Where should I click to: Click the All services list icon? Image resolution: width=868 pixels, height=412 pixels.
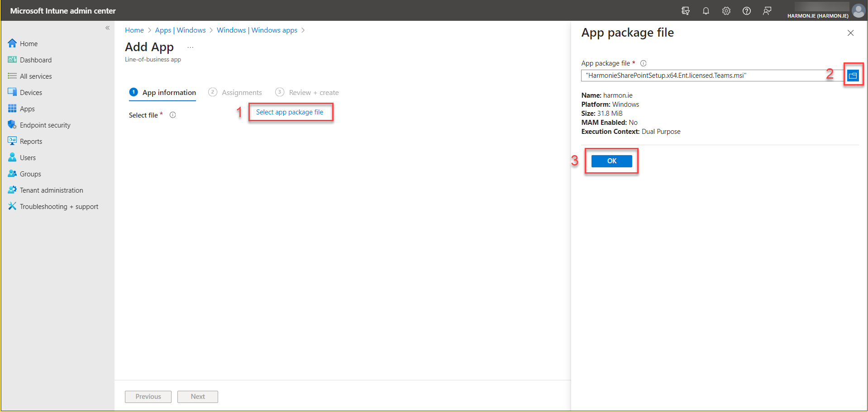[x=12, y=76]
